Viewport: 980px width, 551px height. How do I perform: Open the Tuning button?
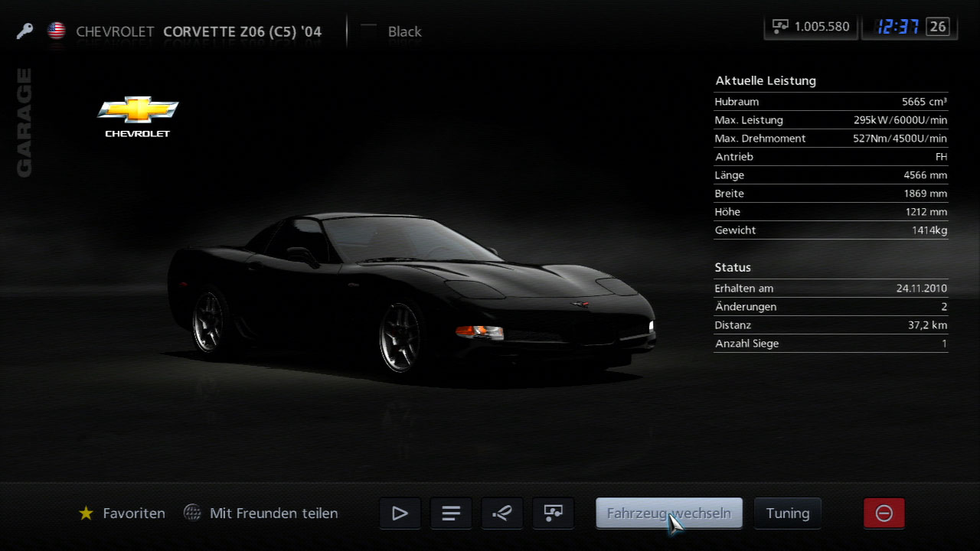tap(787, 514)
